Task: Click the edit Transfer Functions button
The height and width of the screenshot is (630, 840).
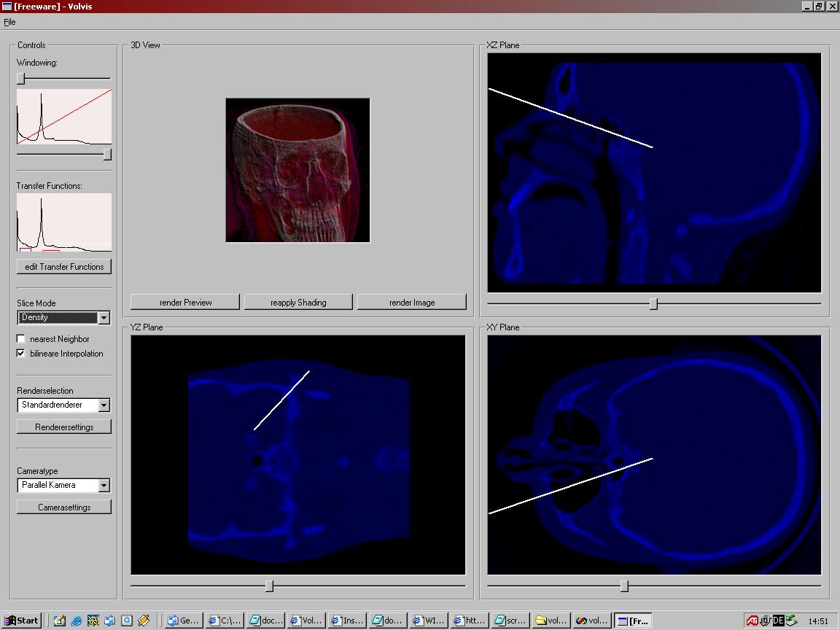Action: click(x=64, y=267)
